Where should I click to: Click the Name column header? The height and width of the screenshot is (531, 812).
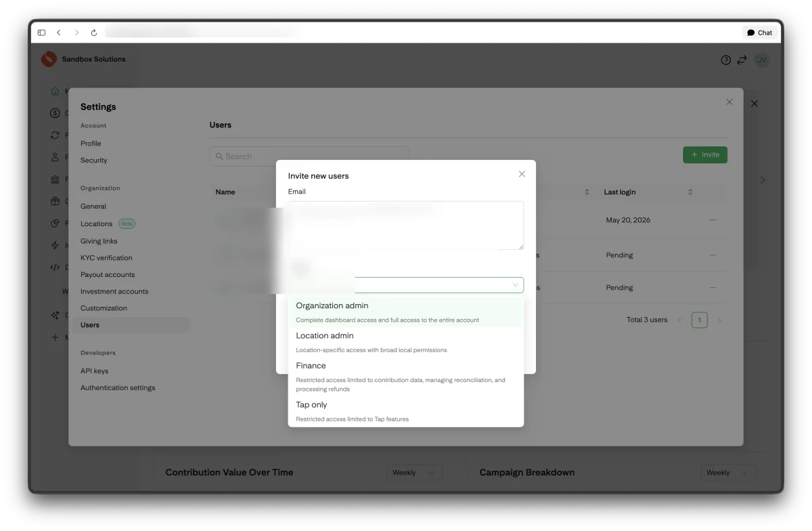pyautogui.click(x=225, y=192)
